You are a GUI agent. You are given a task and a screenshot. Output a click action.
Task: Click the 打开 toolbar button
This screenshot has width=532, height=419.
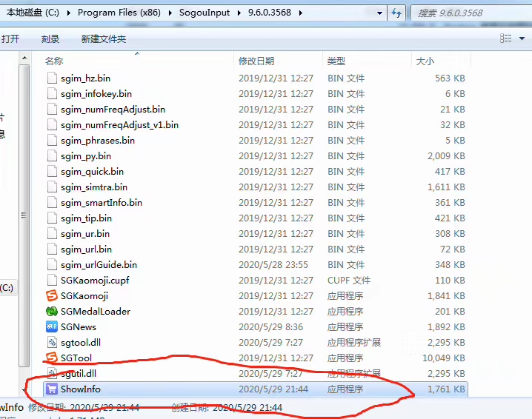pos(10,38)
